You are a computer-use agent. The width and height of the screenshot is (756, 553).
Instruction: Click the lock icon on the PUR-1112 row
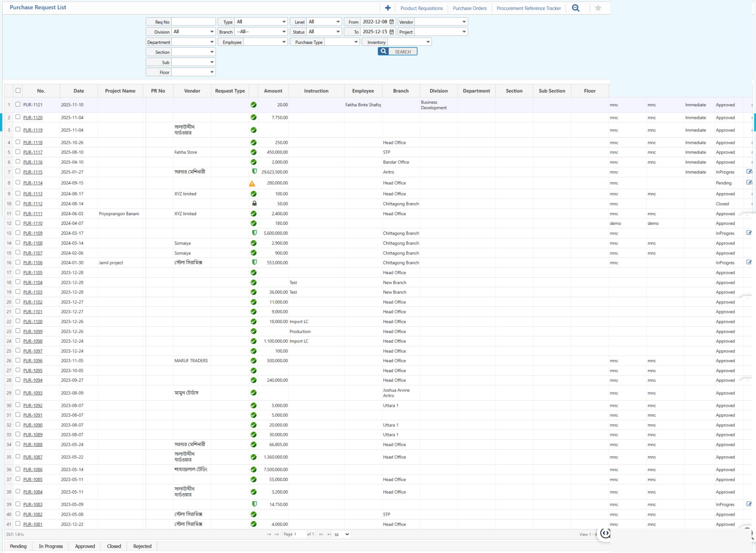tap(253, 203)
